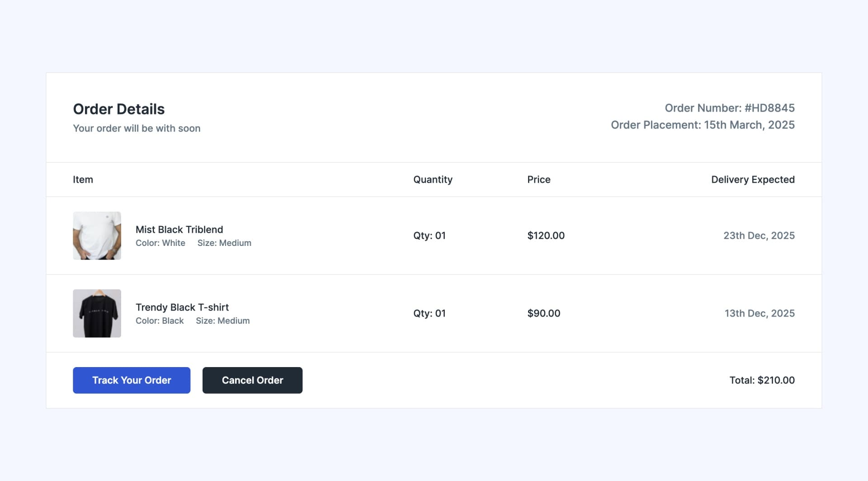Select the Mist Black Triblend product name
868x481 pixels.
[179, 230]
